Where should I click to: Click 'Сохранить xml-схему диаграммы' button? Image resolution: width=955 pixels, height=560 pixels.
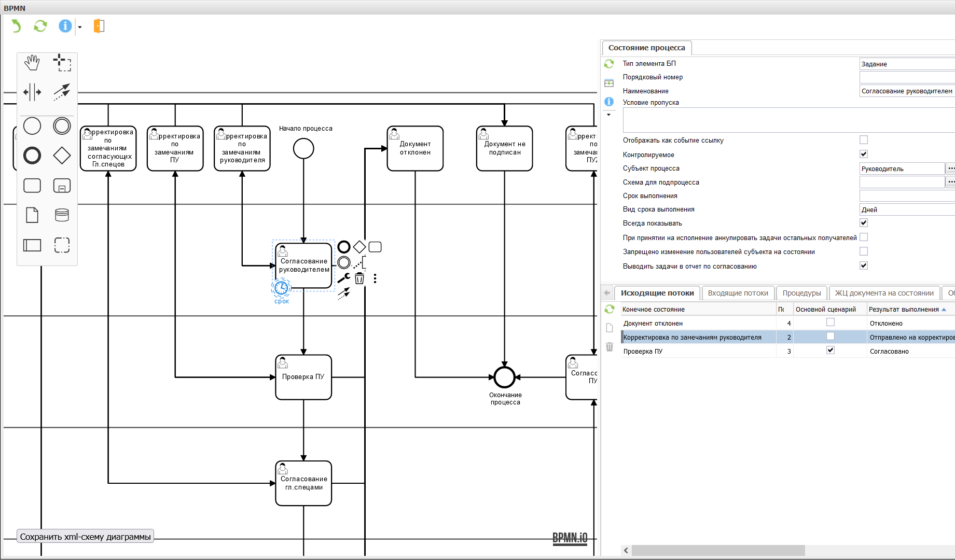86,537
